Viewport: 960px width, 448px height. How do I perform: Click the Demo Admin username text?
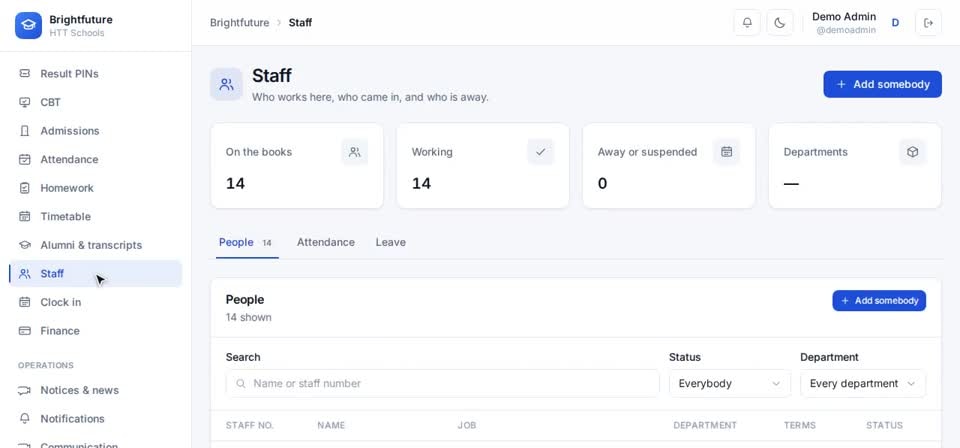coord(844,17)
